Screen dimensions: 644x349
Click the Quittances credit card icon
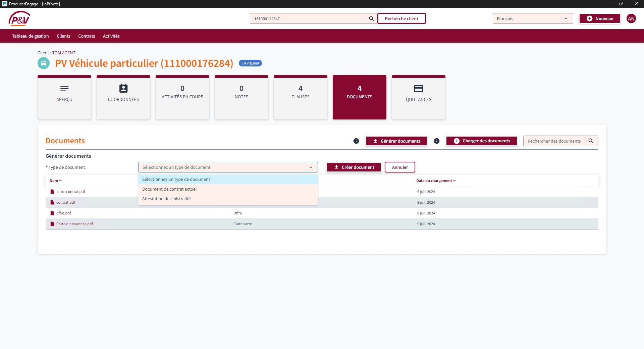[x=419, y=89]
